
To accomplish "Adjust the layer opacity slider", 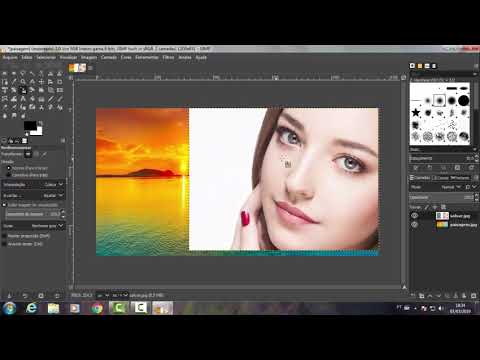I will [x=442, y=197].
